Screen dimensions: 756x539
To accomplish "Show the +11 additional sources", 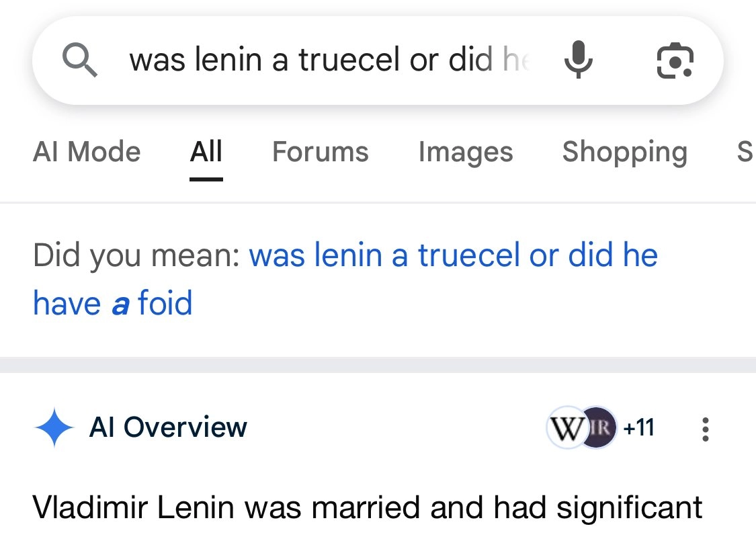I will point(638,427).
